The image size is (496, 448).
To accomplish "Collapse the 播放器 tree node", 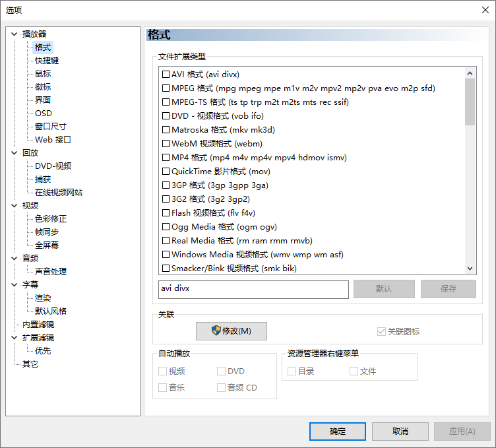I will click(15, 34).
